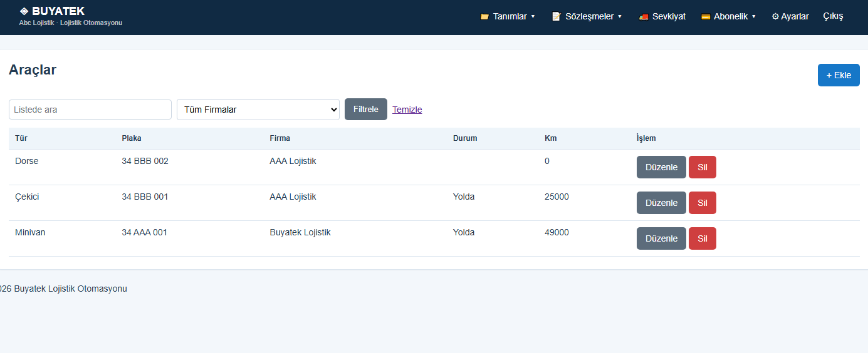This screenshot has width=868, height=353.
Task: Open Ayarlar settings
Action: pyautogui.click(x=790, y=17)
